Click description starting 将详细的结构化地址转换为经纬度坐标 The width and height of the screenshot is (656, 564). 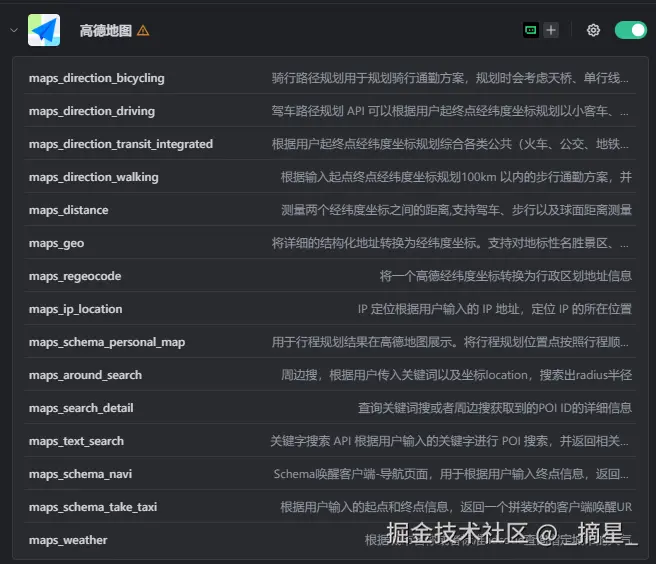tap(450, 243)
